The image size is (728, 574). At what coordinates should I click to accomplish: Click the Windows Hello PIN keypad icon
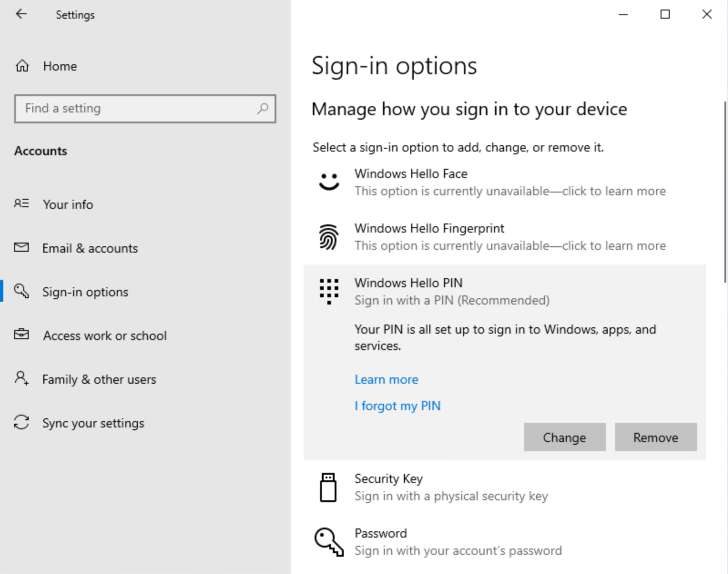329,291
